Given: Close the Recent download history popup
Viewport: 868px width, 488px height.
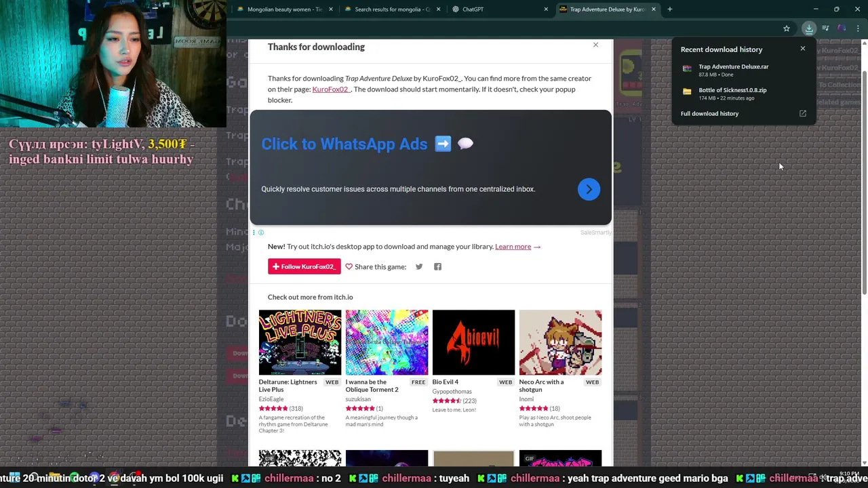Looking at the screenshot, I should click(x=803, y=49).
